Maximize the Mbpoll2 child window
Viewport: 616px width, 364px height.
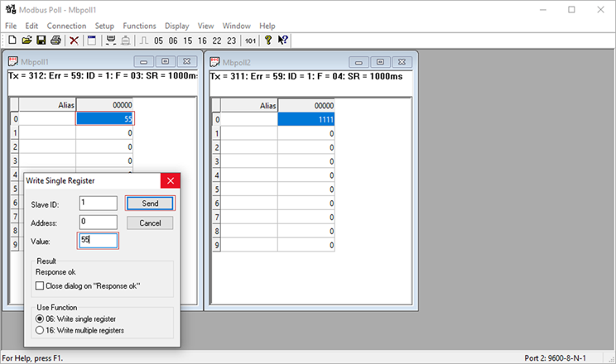[x=380, y=62]
